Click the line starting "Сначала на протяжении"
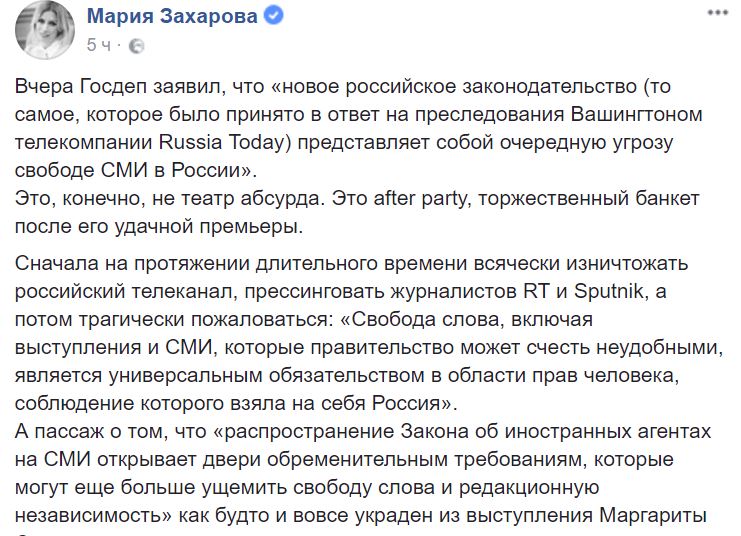 click(351, 263)
